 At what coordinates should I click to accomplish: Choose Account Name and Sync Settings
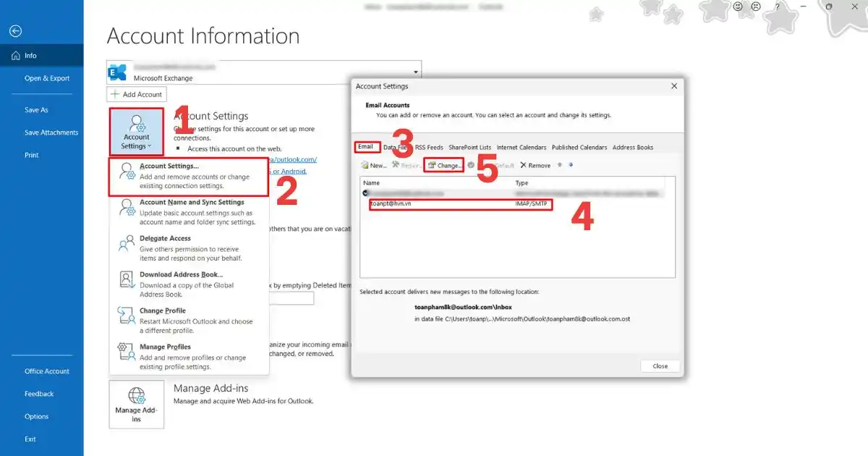coord(188,212)
